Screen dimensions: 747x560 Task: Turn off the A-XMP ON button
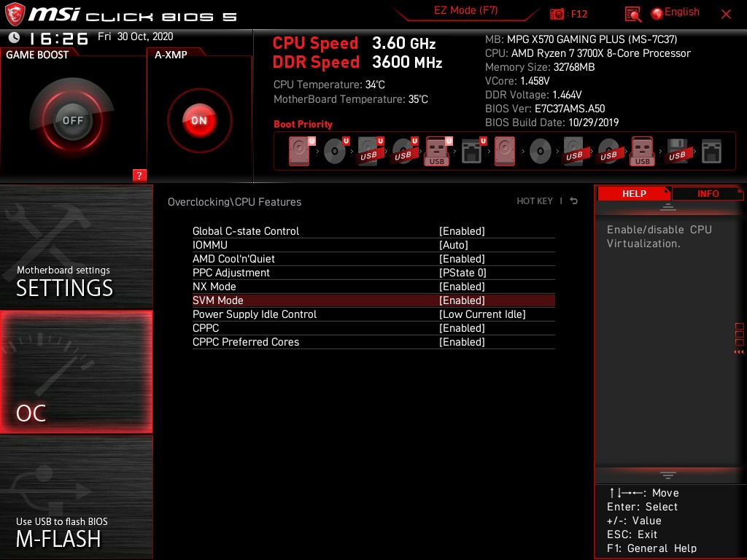click(x=199, y=120)
